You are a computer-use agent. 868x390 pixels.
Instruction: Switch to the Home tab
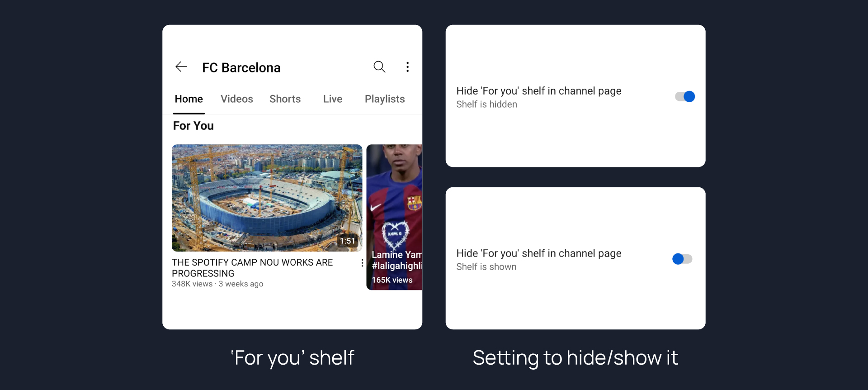click(189, 99)
